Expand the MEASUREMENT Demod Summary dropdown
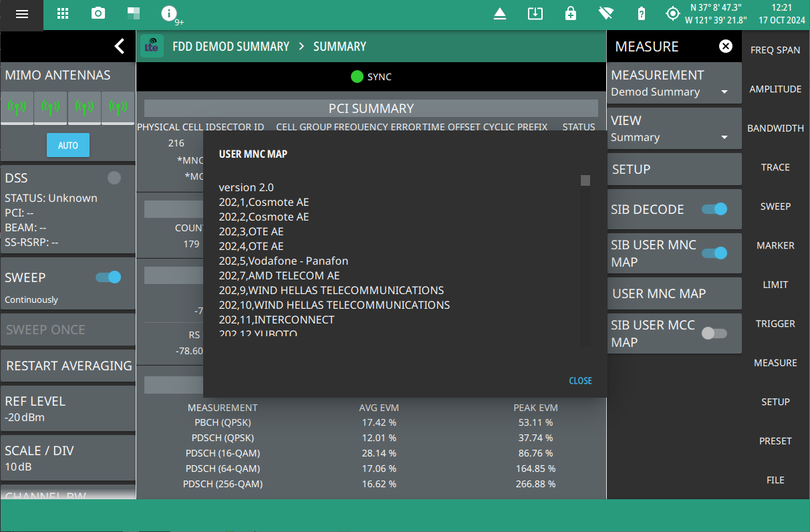The width and height of the screenshot is (810, 532). coord(674,84)
